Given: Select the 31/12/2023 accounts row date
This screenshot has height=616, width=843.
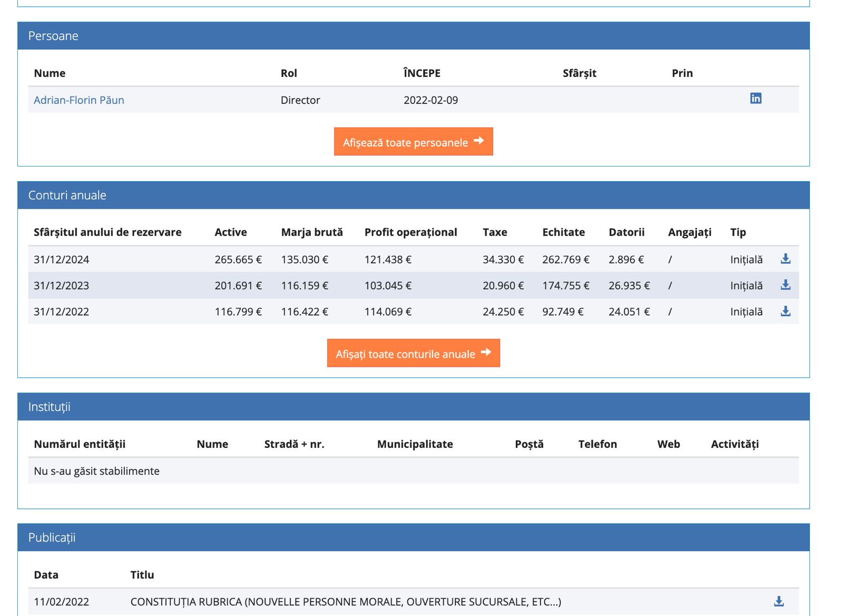Looking at the screenshot, I should [62, 286].
